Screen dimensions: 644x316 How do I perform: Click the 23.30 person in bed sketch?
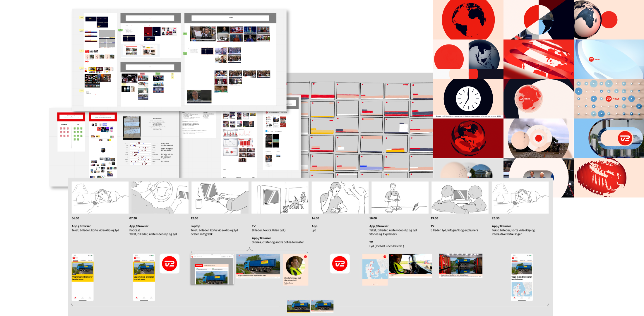(520, 197)
